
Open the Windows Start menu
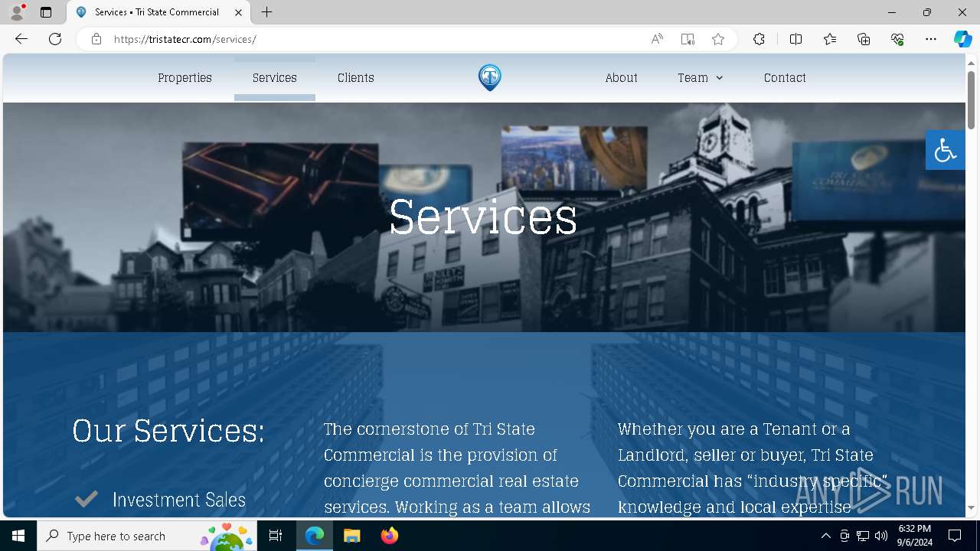pyautogui.click(x=18, y=536)
